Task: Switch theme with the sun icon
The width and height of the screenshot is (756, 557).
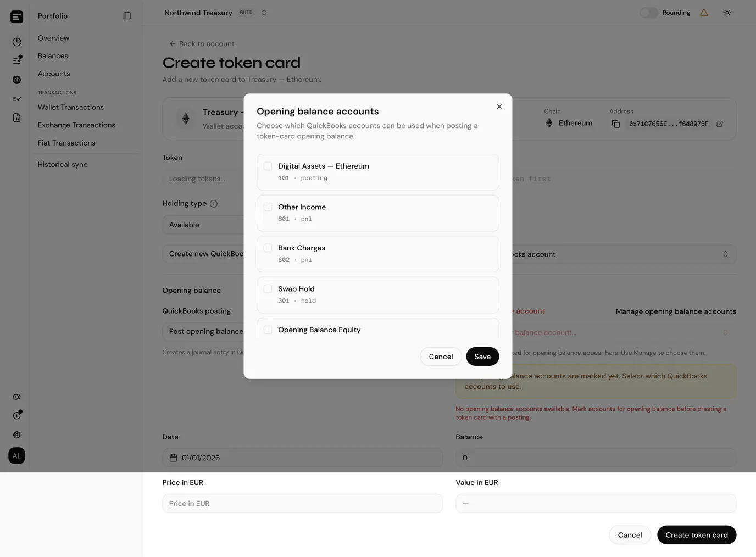Action: [x=727, y=13]
